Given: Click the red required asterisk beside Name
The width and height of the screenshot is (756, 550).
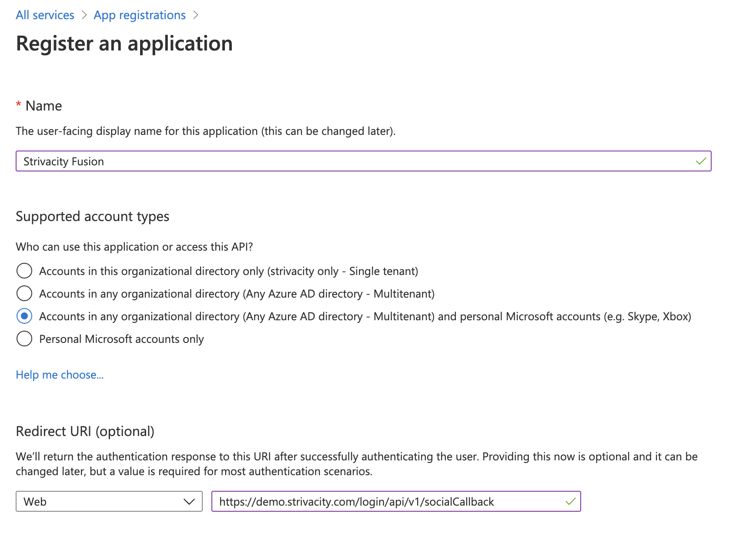Looking at the screenshot, I should tap(19, 105).
